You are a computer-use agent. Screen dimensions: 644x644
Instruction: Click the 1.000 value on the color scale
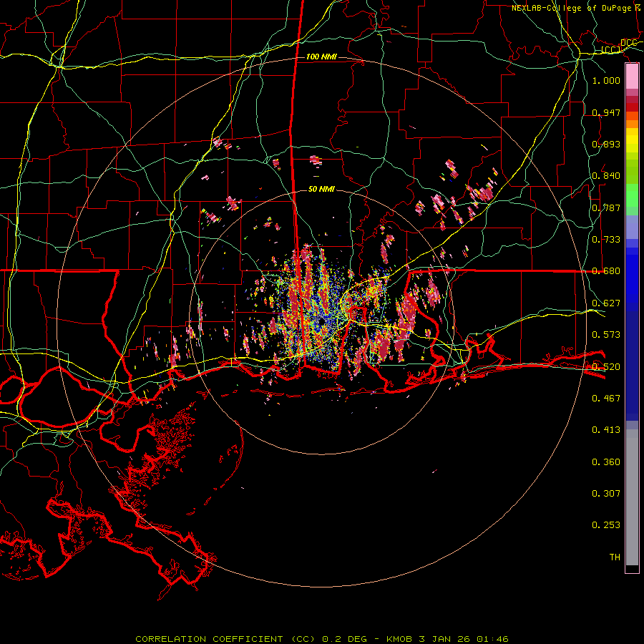(x=606, y=80)
